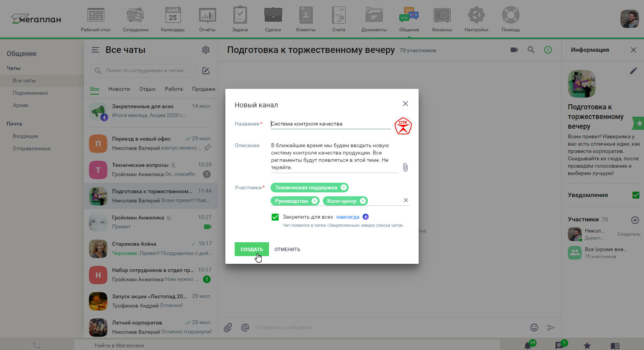The image size is (644, 350).
Task: Remove the Колл-центр participant tag
Action: pos(363,201)
